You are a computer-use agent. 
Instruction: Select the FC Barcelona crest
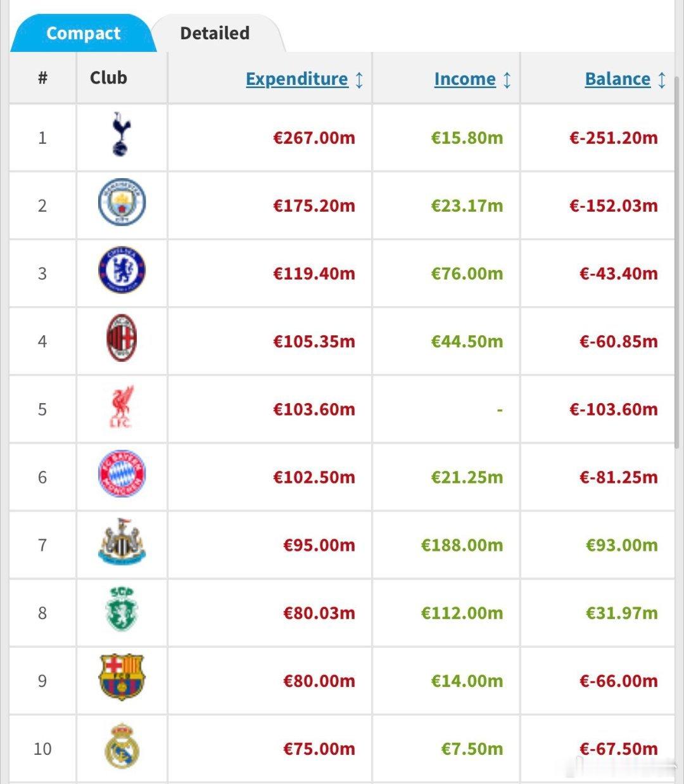click(122, 677)
